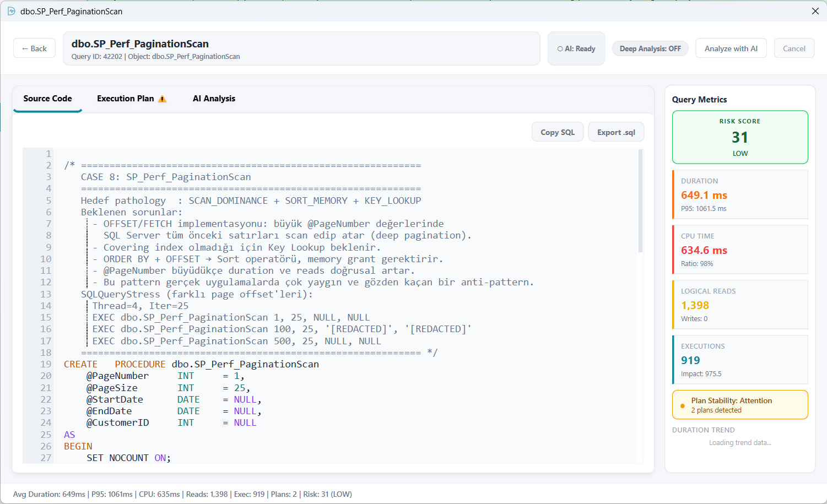
Task: Click the 2 plans detected text
Action: [x=716, y=410]
